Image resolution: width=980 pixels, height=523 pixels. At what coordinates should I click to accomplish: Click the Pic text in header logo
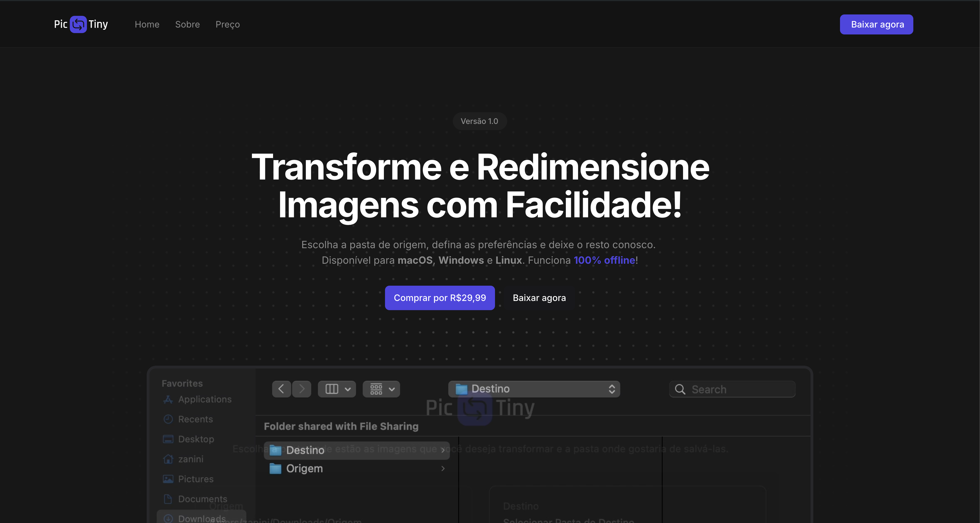(x=61, y=24)
